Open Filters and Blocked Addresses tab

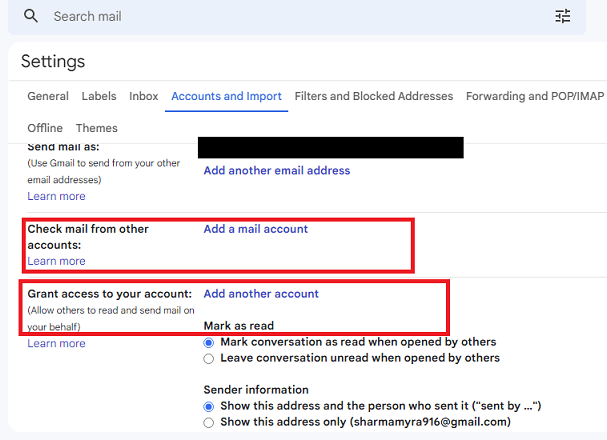pyautogui.click(x=374, y=97)
